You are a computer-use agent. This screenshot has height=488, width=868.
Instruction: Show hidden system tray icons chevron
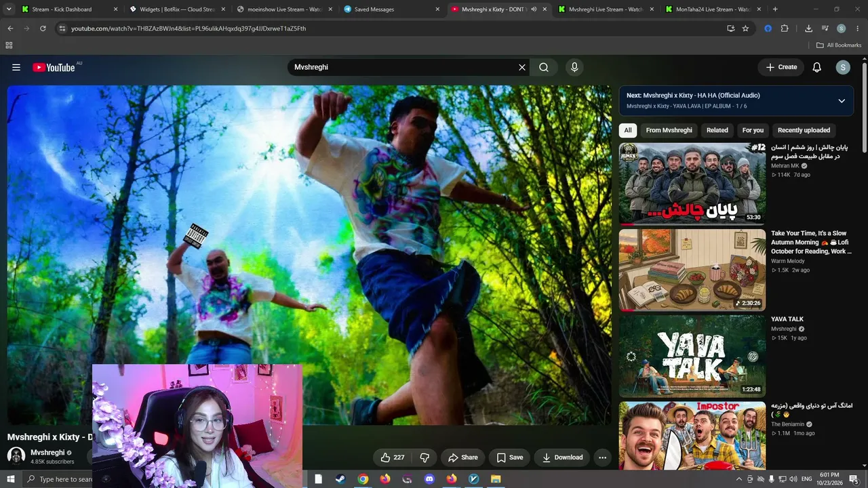[738, 479]
